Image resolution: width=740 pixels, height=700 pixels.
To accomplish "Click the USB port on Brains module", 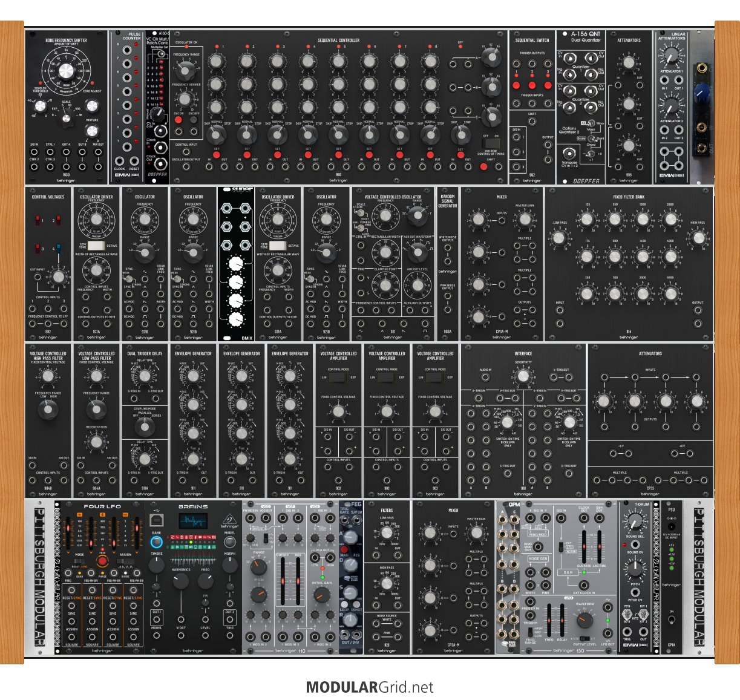I will click(x=156, y=520).
